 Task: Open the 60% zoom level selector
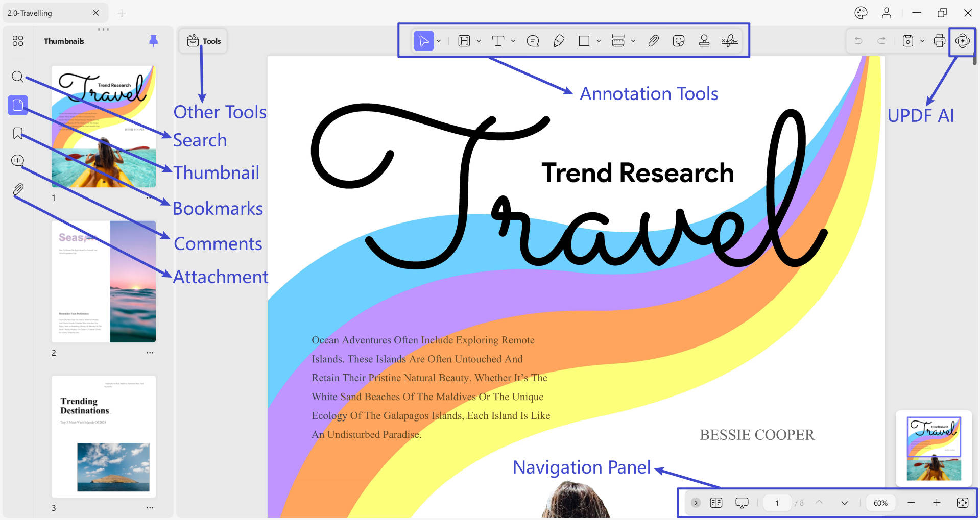880,503
